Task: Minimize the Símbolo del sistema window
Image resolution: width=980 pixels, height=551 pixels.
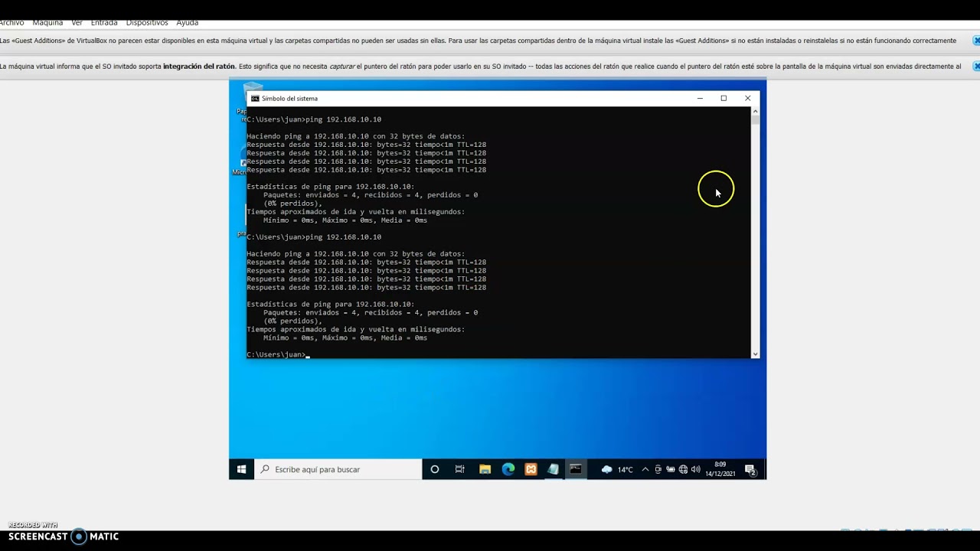Action: coord(700,98)
